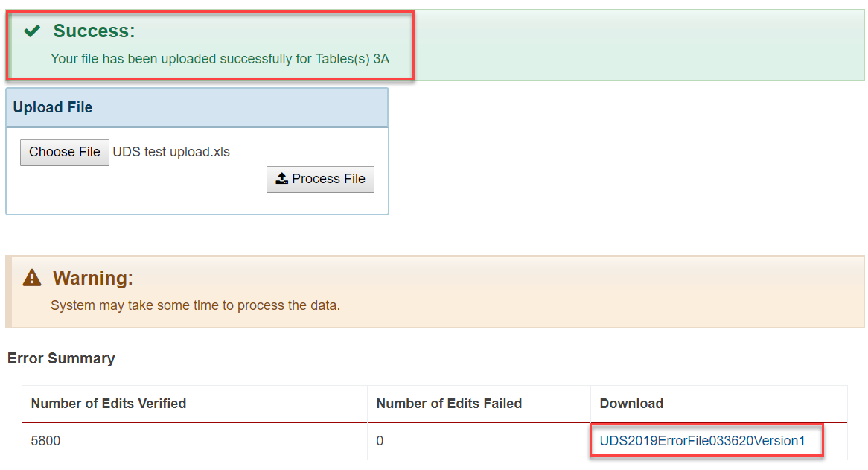Click the warning triangle icon
The image size is (868, 470).
click(x=32, y=277)
